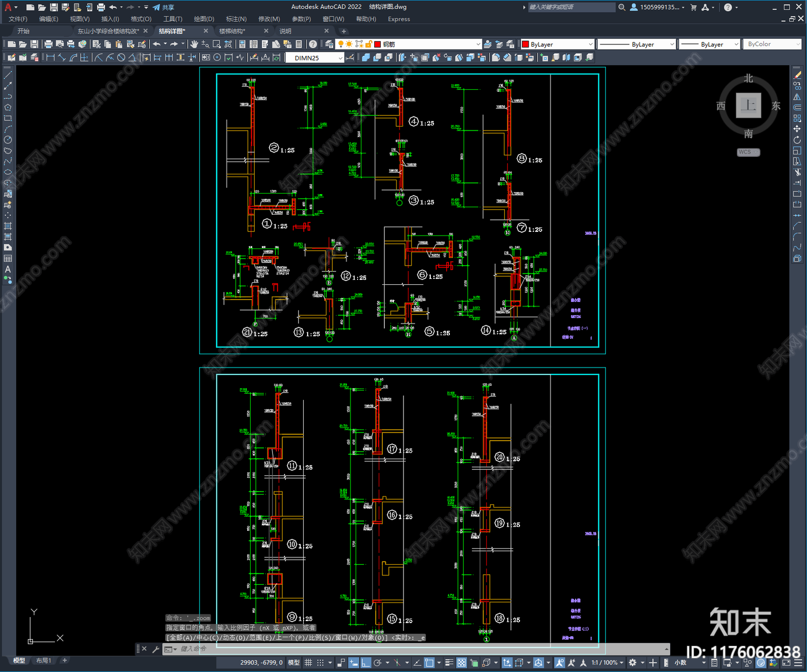This screenshot has width=807, height=672.
Task: Click the Plot printer icon in standard toolbar
Action: pyautogui.click(x=48, y=44)
